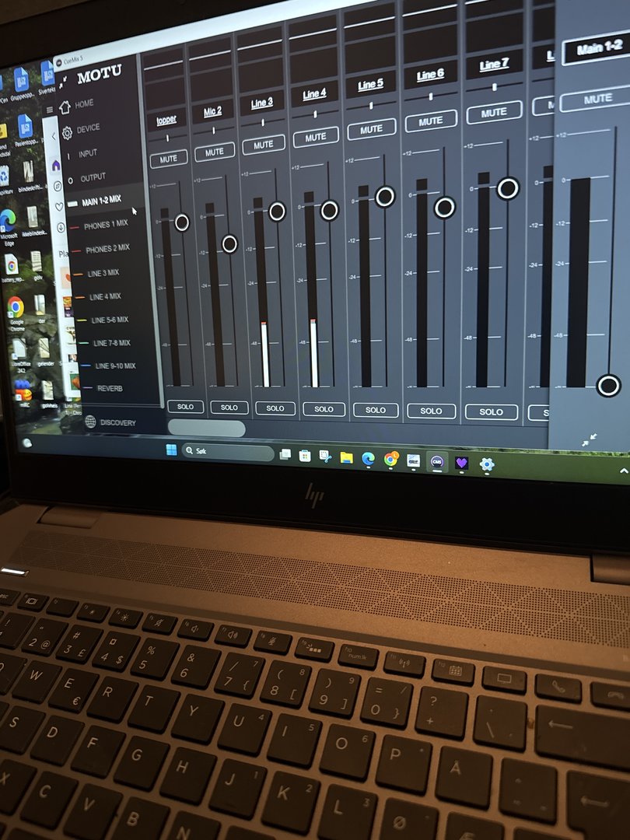
Task: Open the Google Chrome desktop shortcut
Action: (x=16, y=314)
